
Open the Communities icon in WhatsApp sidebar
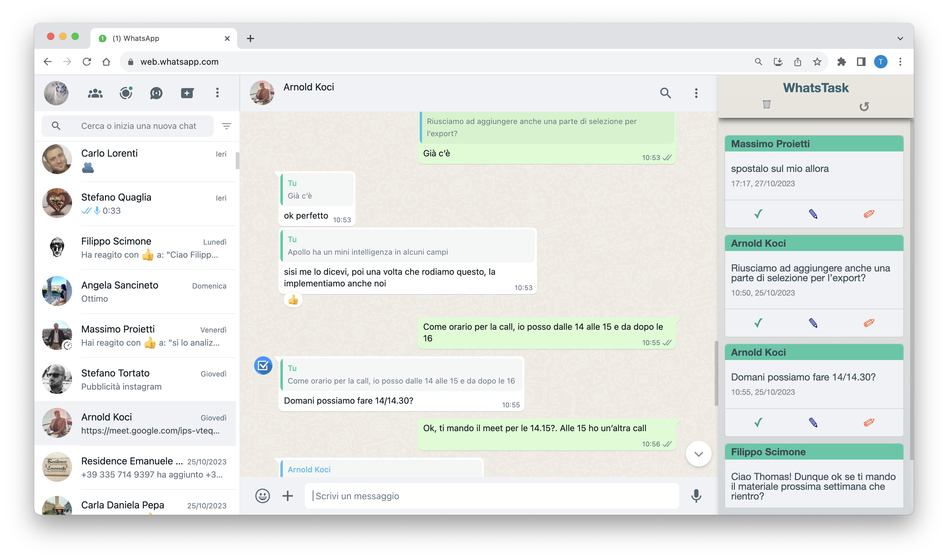click(x=95, y=93)
